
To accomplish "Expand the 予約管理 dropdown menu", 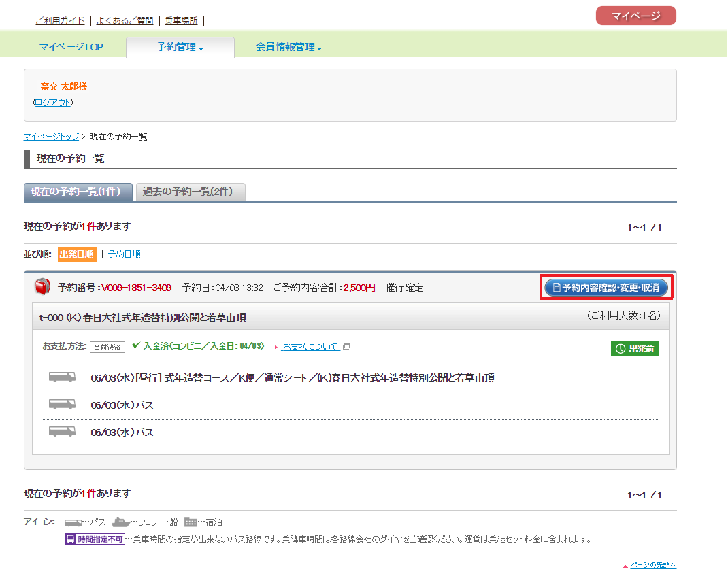I will coord(180,47).
